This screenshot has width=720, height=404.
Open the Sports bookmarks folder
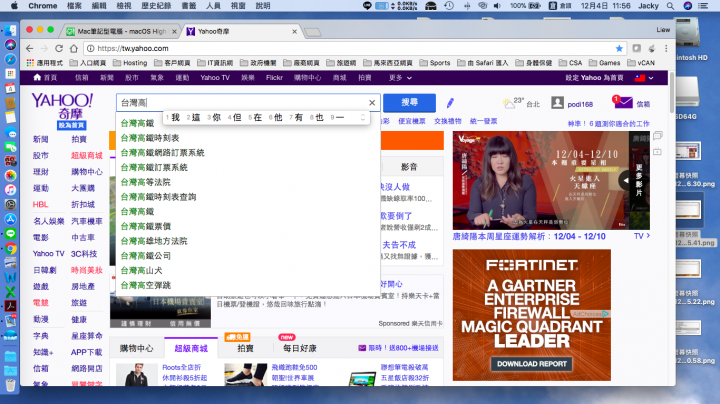(x=435, y=63)
